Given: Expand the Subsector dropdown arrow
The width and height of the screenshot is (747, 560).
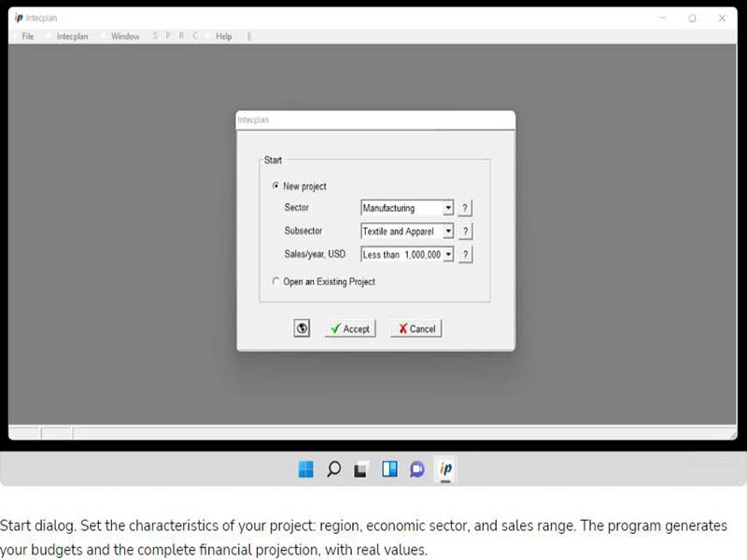Looking at the screenshot, I should (448, 231).
